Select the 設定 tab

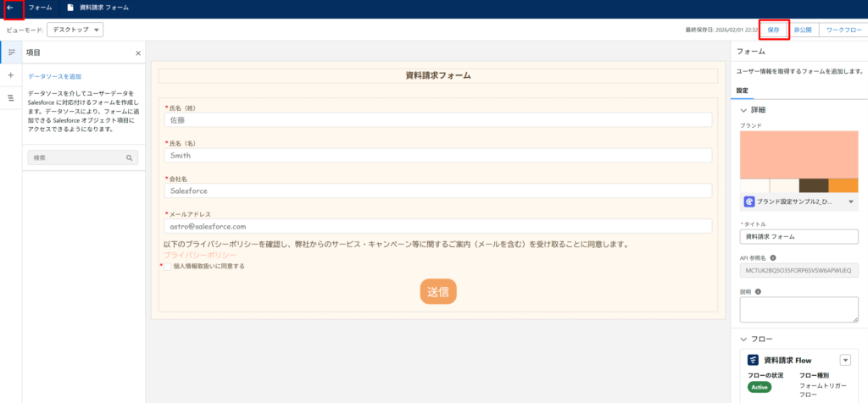point(742,91)
